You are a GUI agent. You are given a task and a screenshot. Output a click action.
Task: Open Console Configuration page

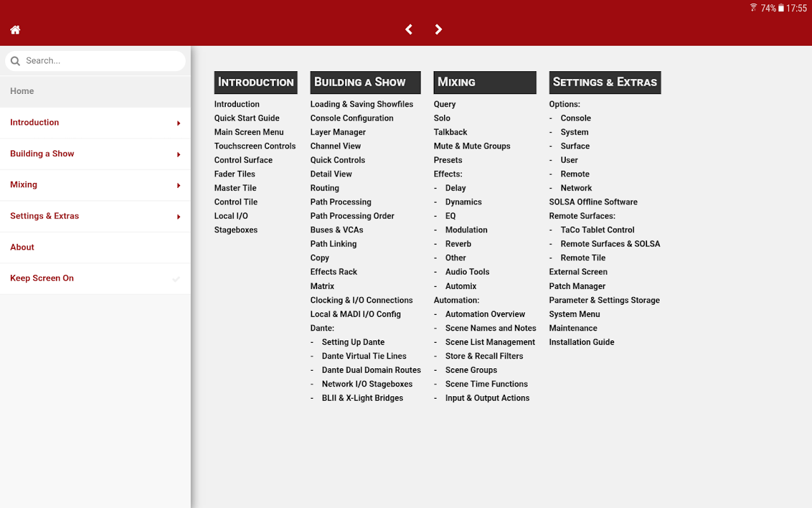pyautogui.click(x=352, y=118)
